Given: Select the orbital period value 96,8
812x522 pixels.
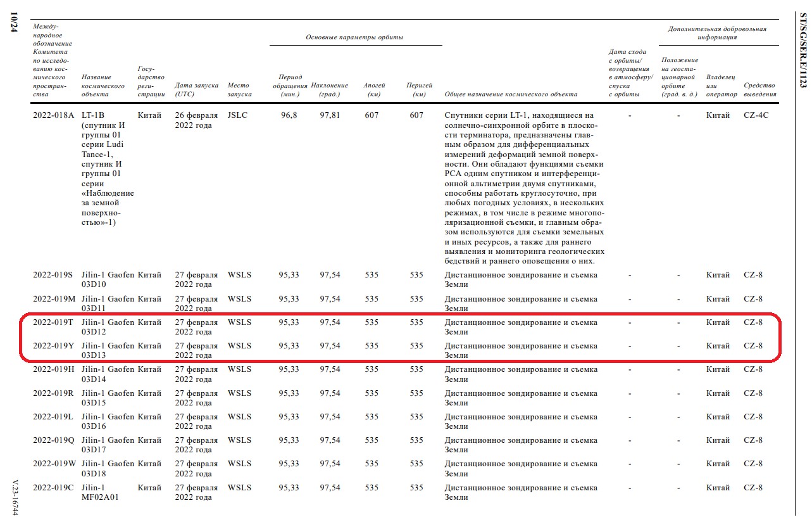Looking at the screenshot, I should (289, 115).
